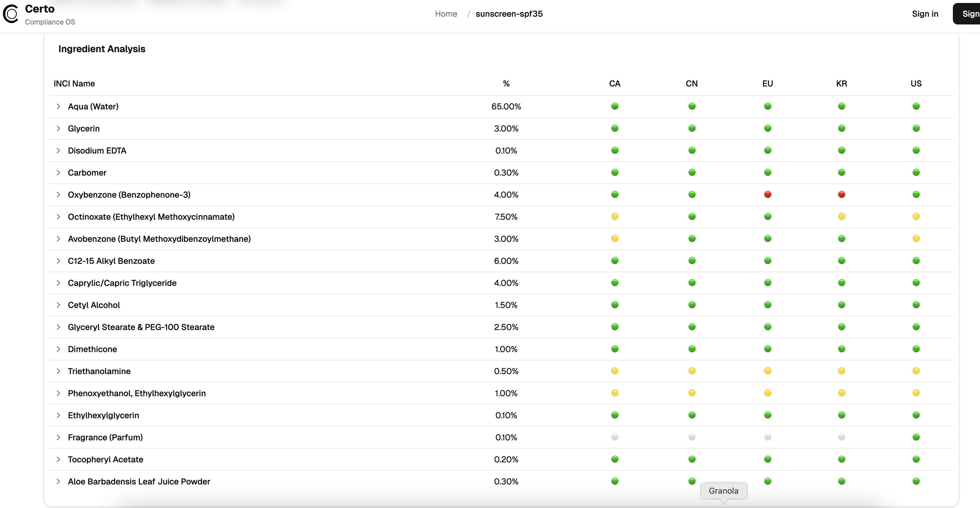Click Octinoxate's yellow CA status dot

point(615,216)
